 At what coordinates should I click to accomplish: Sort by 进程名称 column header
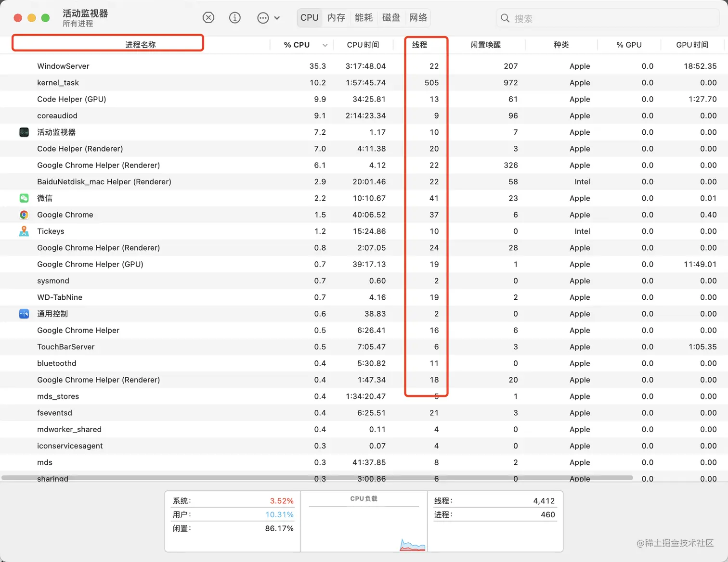click(140, 45)
